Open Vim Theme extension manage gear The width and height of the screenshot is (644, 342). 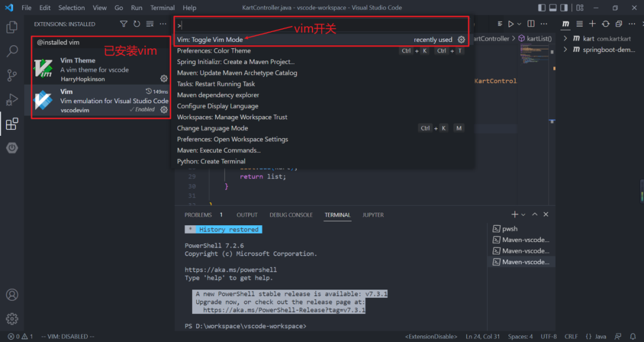[164, 79]
